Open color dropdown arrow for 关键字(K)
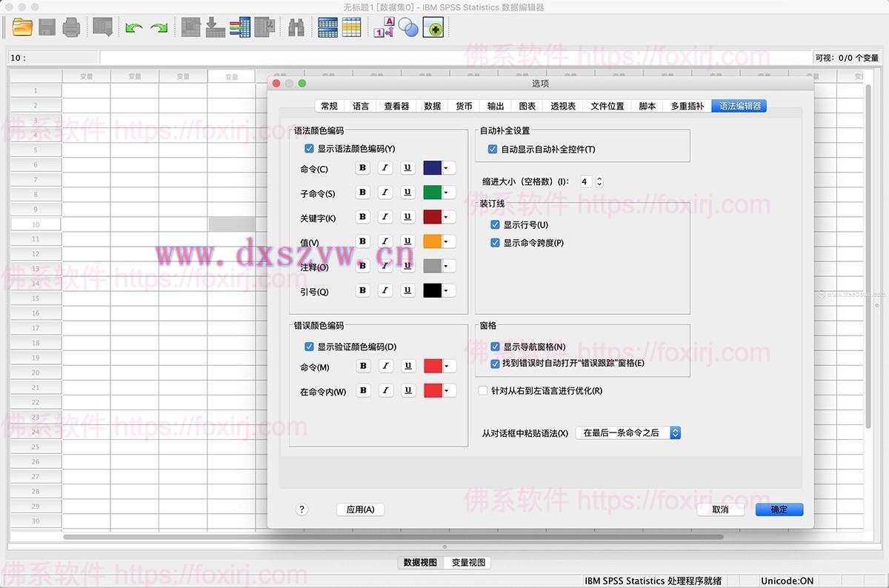Screen dimensions: 889x588 pyautogui.click(x=447, y=217)
